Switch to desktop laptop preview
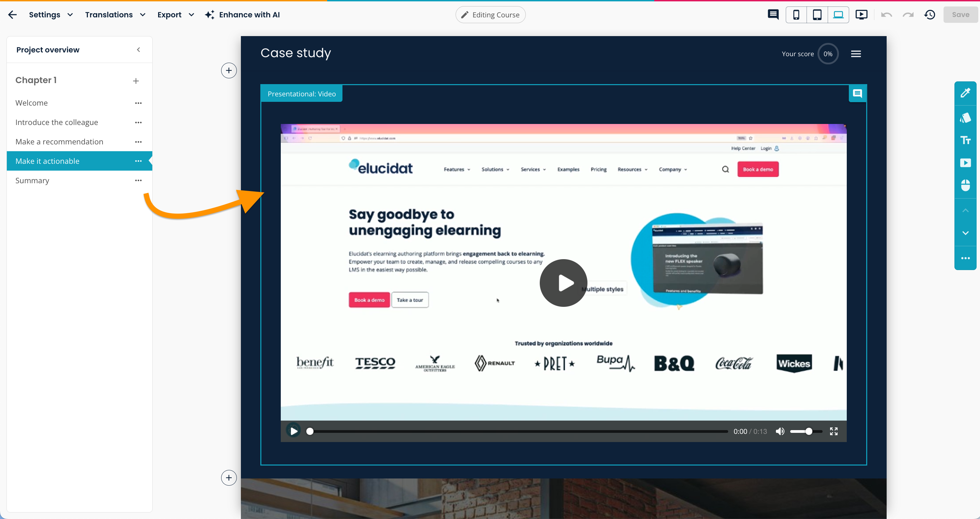The image size is (980, 519). pos(839,15)
